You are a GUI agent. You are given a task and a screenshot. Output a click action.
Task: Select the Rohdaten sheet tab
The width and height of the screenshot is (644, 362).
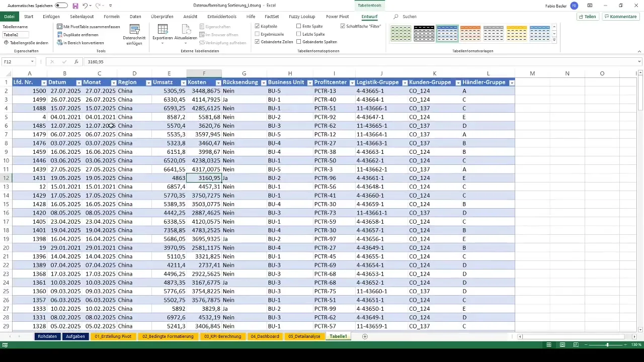(47, 336)
